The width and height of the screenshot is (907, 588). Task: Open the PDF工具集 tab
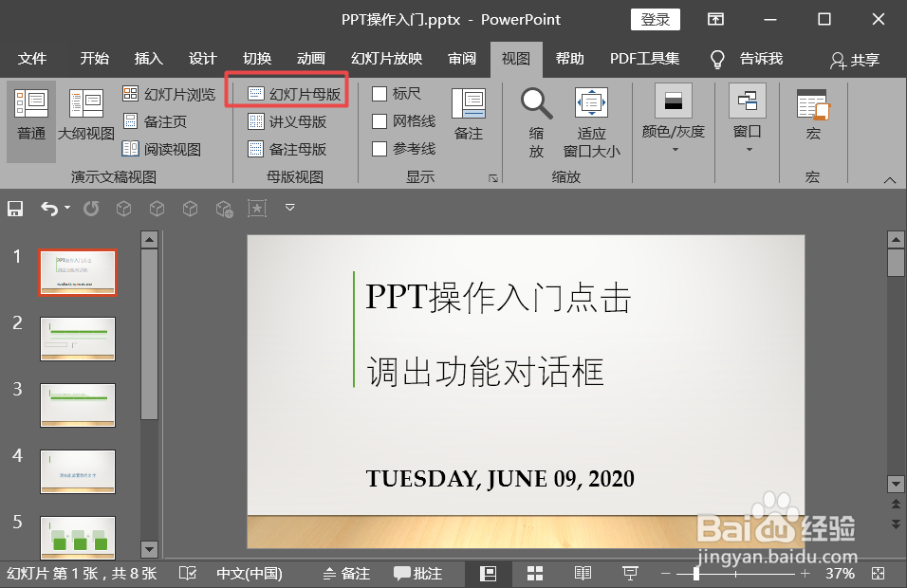click(644, 59)
